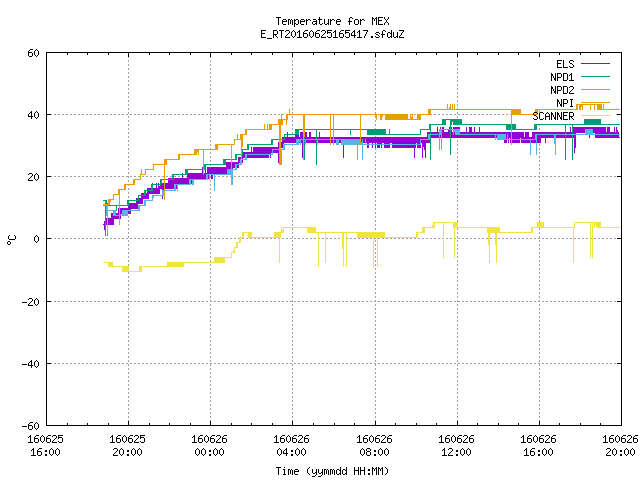Click the blue NPD2 legend line sample
The height and width of the screenshot is (480, 640).
(595, 89)
